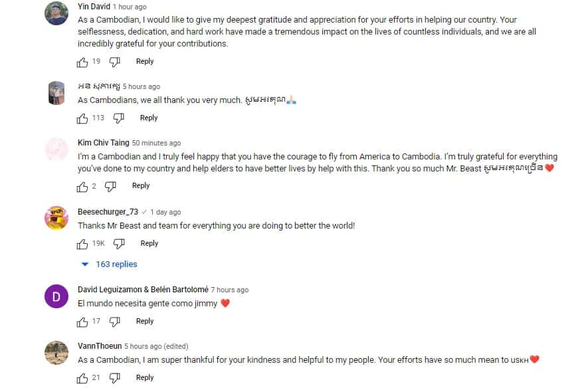Image resolution: width=580 pixels, height=392 pixels.
Task: Open Yin David's channel page
Action: tap(93, 6)
